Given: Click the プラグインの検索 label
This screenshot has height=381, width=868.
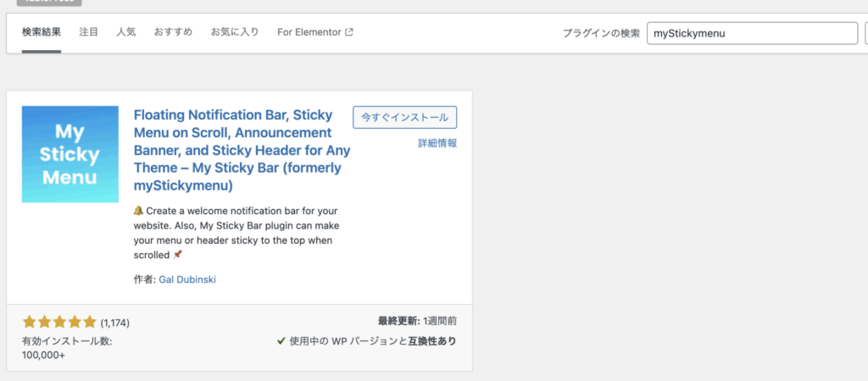Looking at the screenshot, I should tap(601, 33).
